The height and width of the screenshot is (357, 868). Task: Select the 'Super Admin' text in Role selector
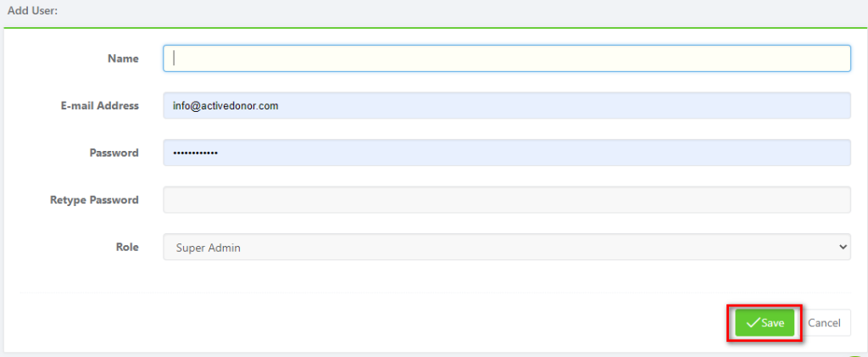coord(209,248)
